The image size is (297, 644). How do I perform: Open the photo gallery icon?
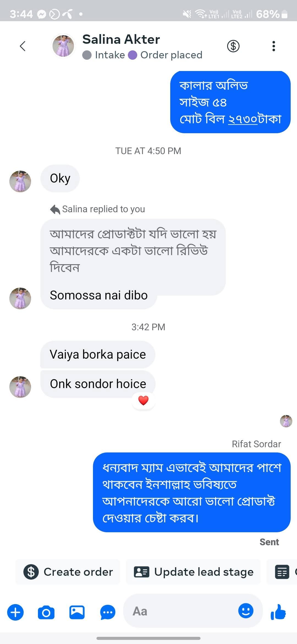click(77, 612)
